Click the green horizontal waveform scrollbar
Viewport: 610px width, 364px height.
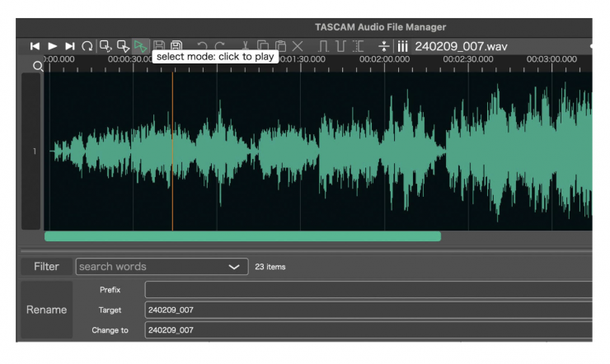242,236
